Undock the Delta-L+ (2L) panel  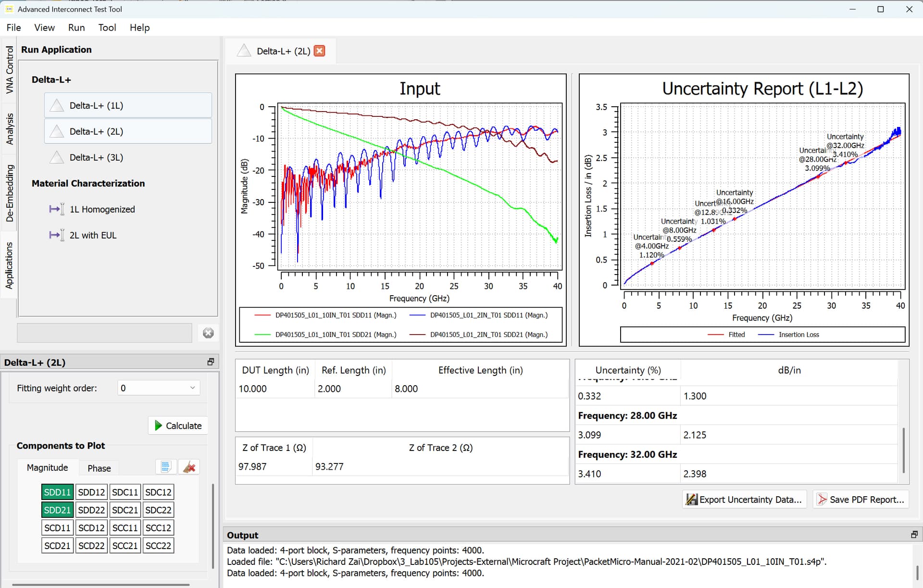[x=210, y=362]
